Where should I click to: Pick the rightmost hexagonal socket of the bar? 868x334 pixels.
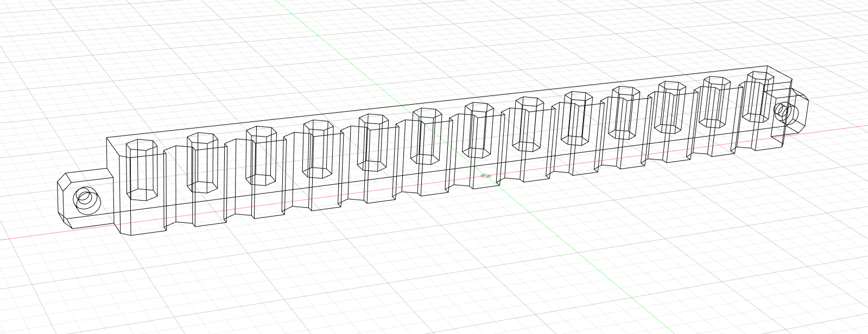[x=758, y=97]
